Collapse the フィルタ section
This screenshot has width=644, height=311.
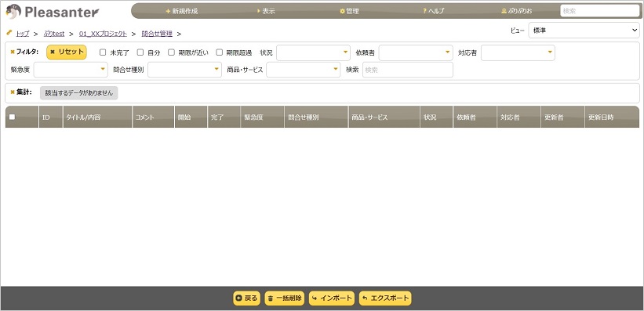coord(24,52)
